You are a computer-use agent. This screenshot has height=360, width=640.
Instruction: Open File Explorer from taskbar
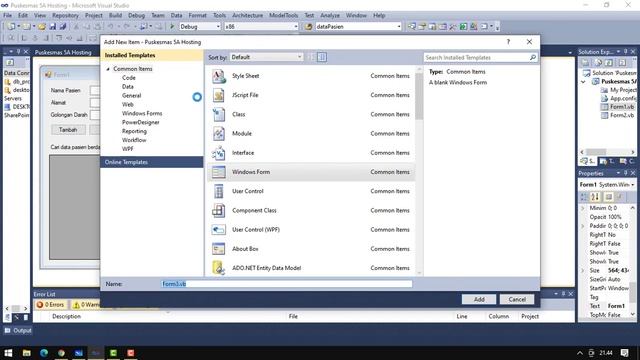point(27,353)
